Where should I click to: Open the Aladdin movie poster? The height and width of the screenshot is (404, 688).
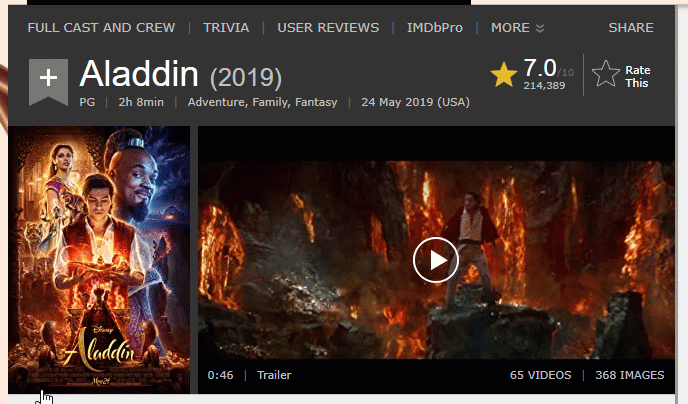(x=99, y=260)
